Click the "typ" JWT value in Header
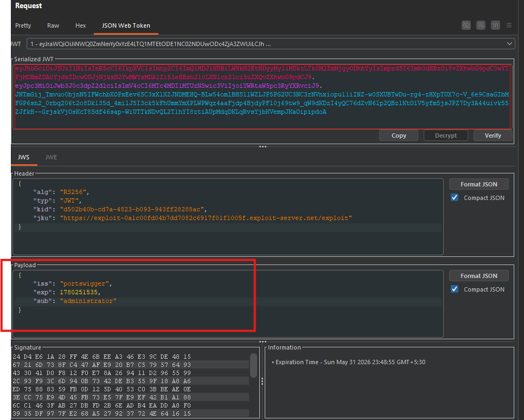This screenshot has height=420, width=524. tap(70, 201)
